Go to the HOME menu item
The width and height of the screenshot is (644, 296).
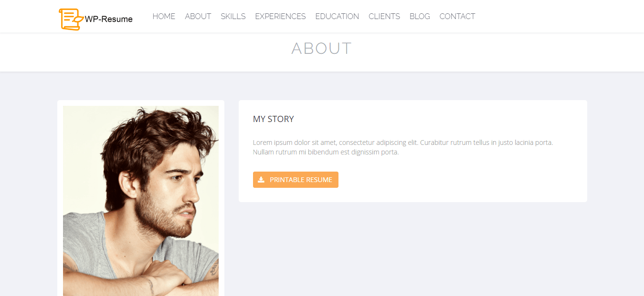(x=164, y=16)
